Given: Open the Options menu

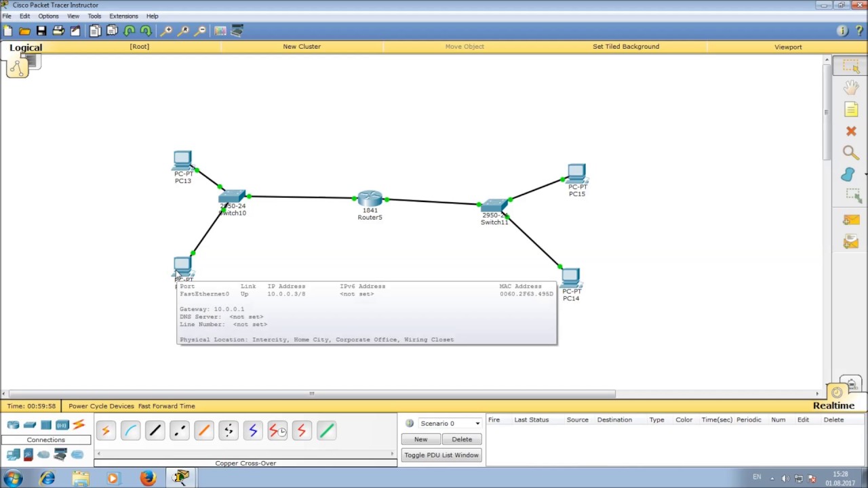Looking at the screenshot, I should point(48,16).
